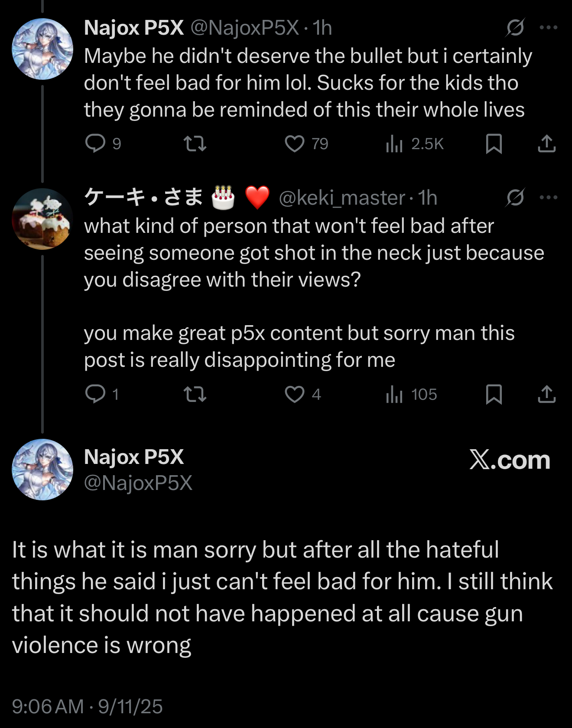Share Najox P5X's first post
The width and height of the screenshot is (572, 728).
pyautogui.click(x=546, y=144)
